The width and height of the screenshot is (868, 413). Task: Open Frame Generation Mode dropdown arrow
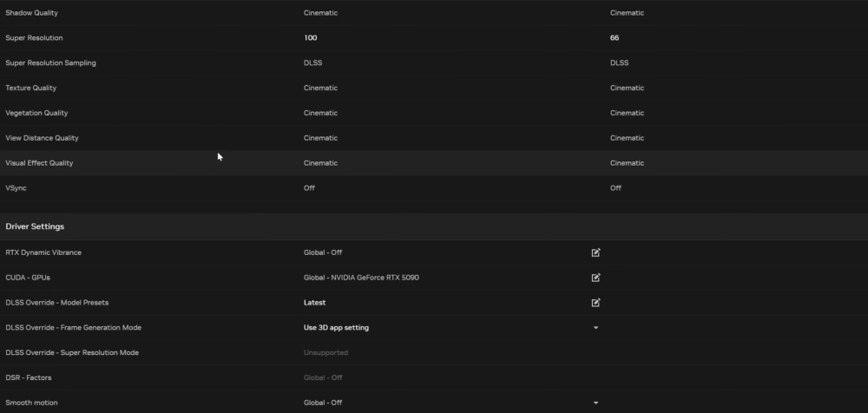[x=595, y=328]
